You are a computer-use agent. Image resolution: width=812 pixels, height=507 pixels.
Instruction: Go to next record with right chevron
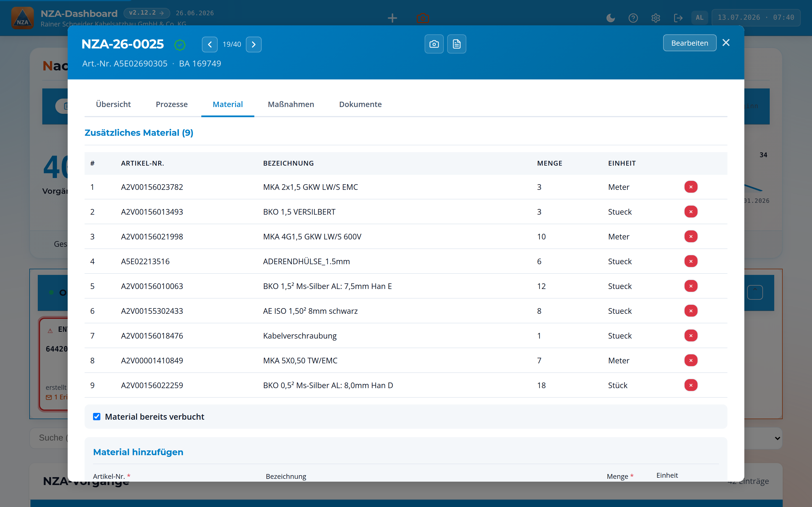coord(254,44)
